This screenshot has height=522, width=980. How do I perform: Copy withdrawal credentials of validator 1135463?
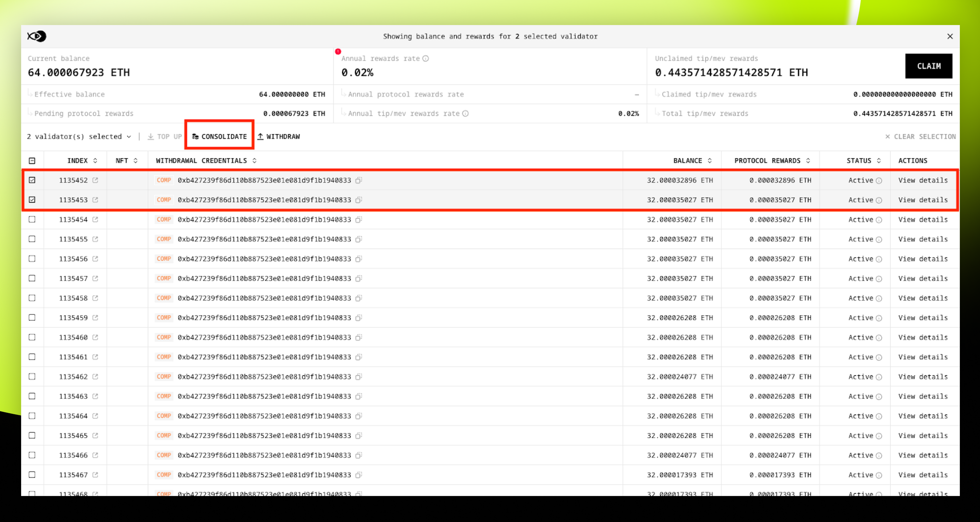359,397
